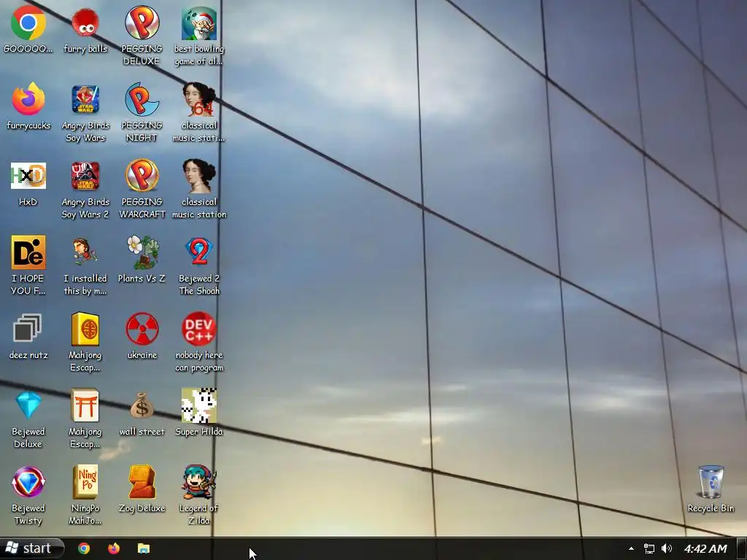The image size is (747, 560).
Task: Open Angry Birds Soy Wars 2 shortcut
Action: click(85, 176)
